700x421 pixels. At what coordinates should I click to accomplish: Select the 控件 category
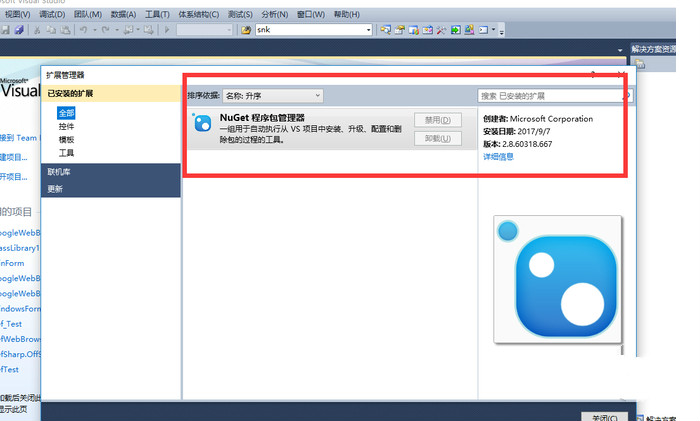(x=66, y=126)
